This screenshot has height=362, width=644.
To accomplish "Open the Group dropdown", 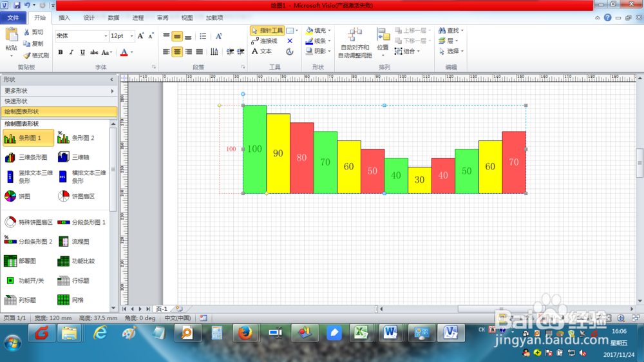I will [407, 52].
